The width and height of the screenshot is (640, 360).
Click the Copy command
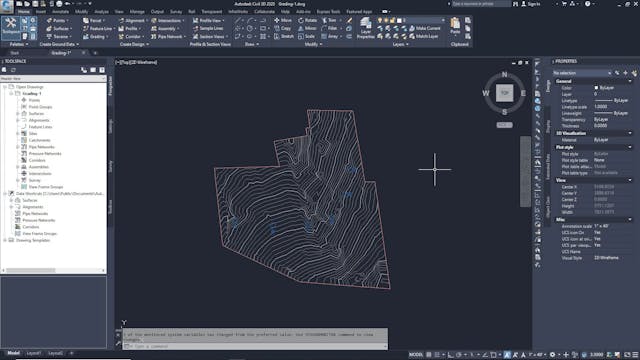pyautogui.click(x=282, y=29)
